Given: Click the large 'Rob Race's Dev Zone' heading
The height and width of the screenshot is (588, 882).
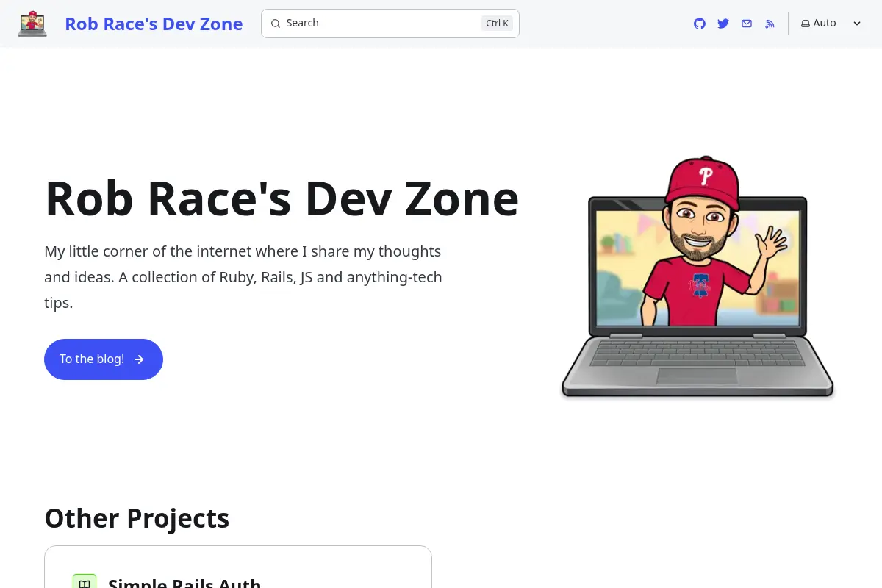Looking at the screenshot, I should pos(282,198).
